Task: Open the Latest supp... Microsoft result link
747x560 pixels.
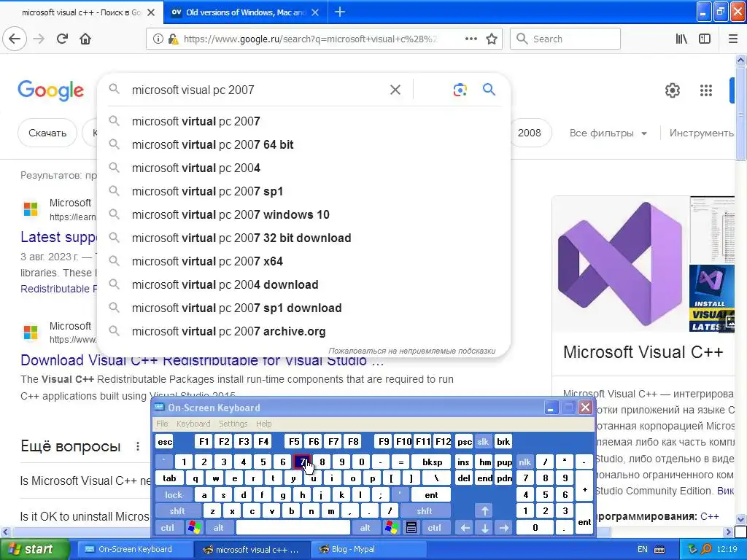Action: click(x=58, y=237)
